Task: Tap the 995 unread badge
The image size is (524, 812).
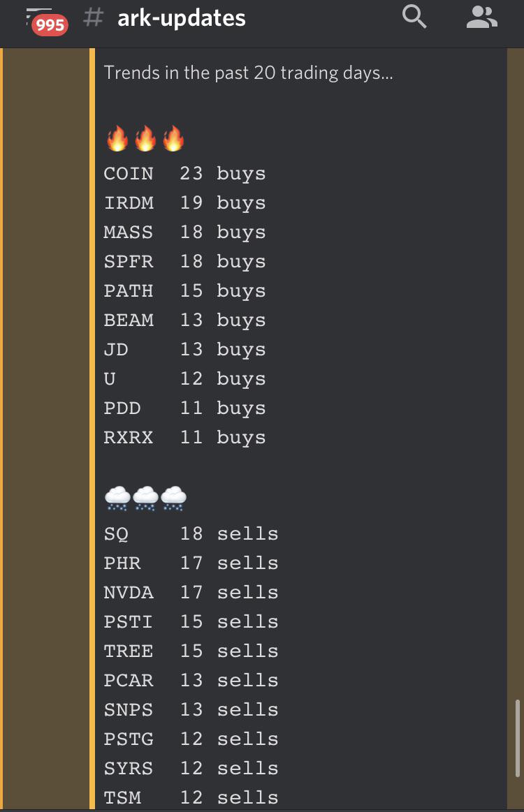Action: click(49, 26)
